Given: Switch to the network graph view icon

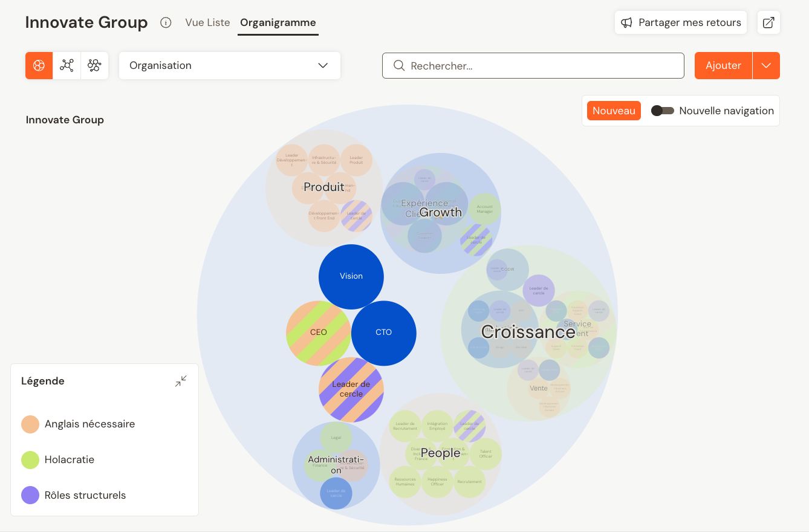Looking at the screenshot, I should pos(67,65).
